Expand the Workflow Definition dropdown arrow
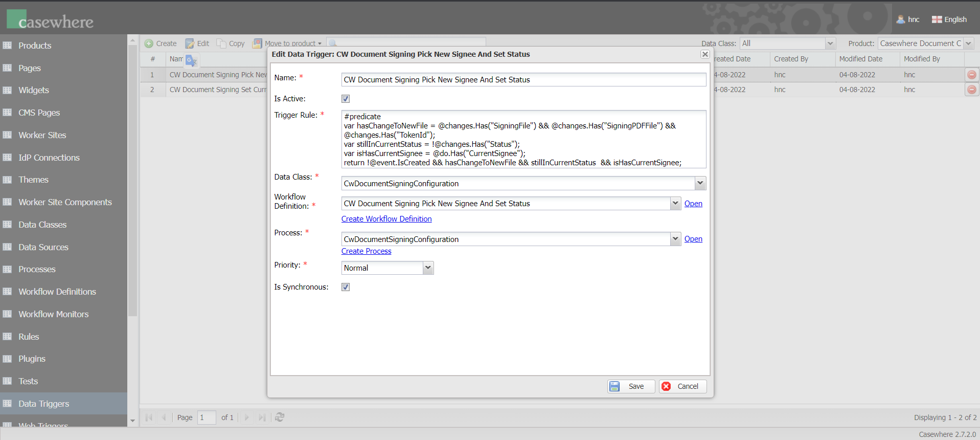 click(675, 203)
